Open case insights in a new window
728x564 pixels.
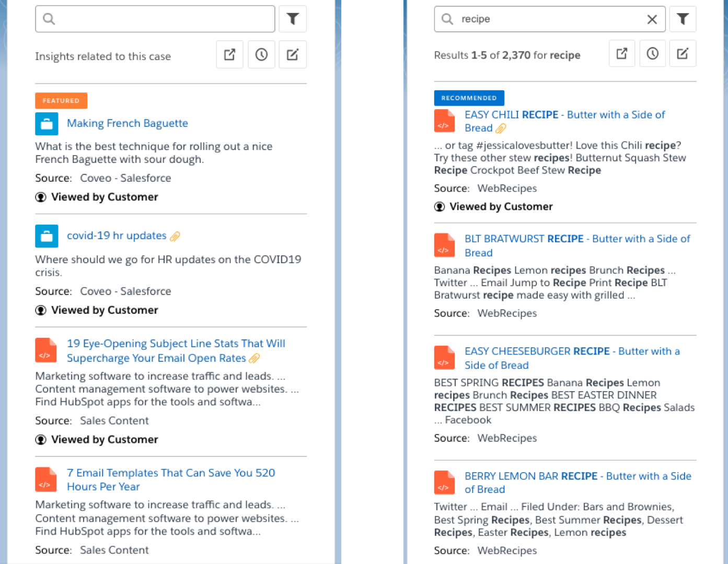tap(229, 54)
